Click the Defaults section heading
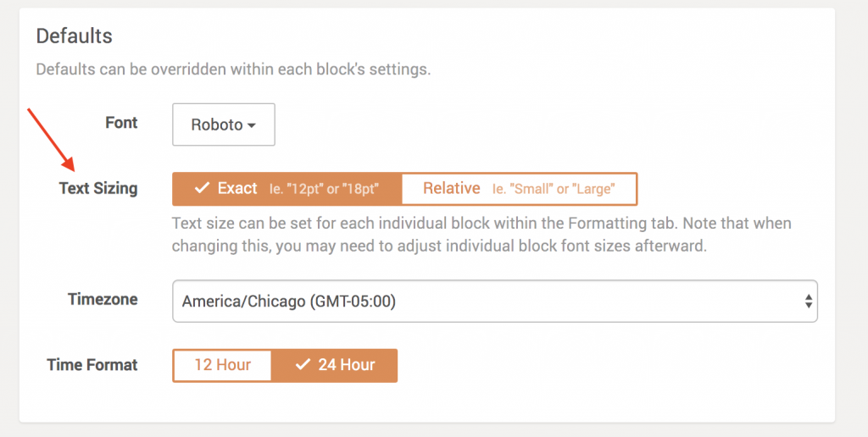Image resolution: width=868 pixels, height=437 pixels. tap(75, 36)
